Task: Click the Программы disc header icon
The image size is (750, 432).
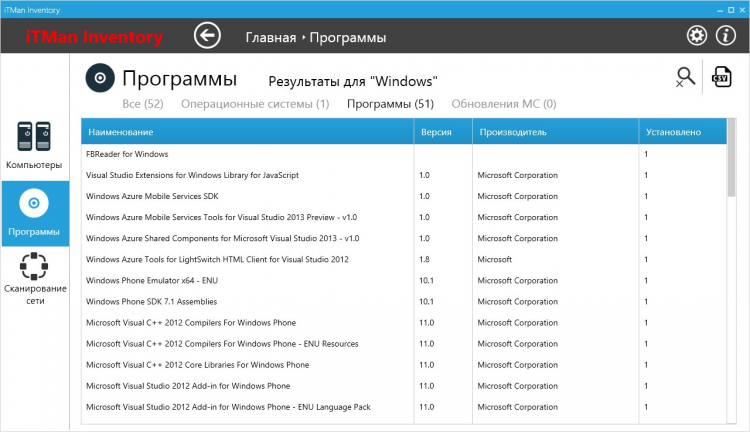Action: (x=100, y=78)
